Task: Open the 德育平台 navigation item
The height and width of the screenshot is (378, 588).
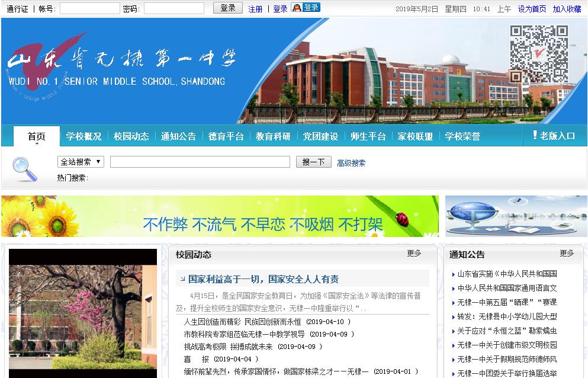Action: [x=226, y=136]
